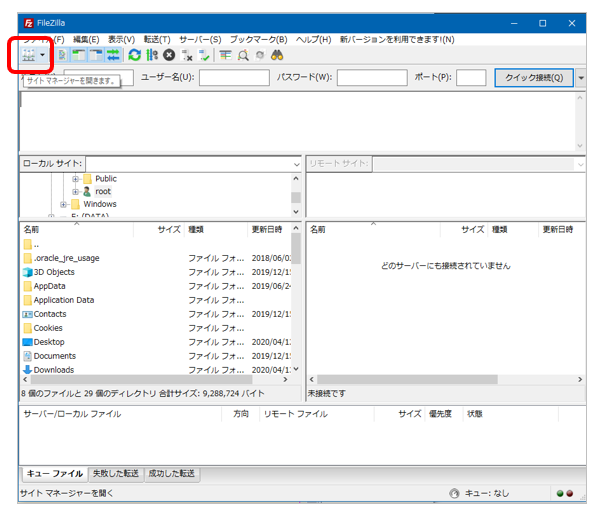Toggle remote directory tree view icon
Viewport: 600px width, 514px height.
tap(96, 55)
